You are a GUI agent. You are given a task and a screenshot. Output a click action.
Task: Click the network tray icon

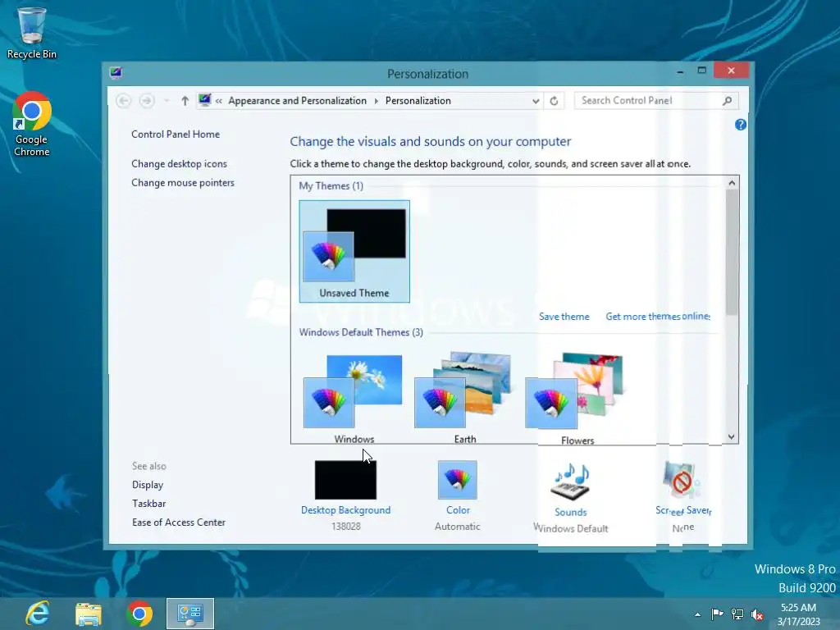coord(737,614)
